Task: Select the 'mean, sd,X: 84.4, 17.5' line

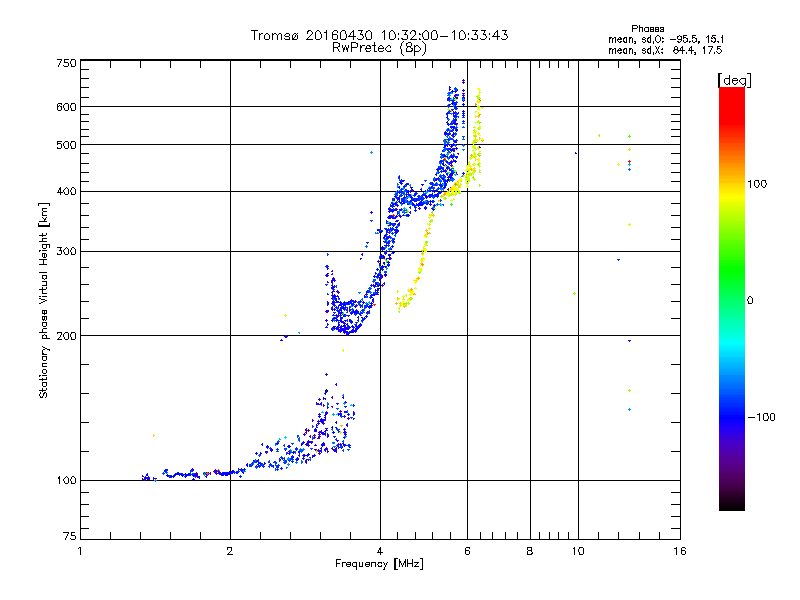Action: 665,50
